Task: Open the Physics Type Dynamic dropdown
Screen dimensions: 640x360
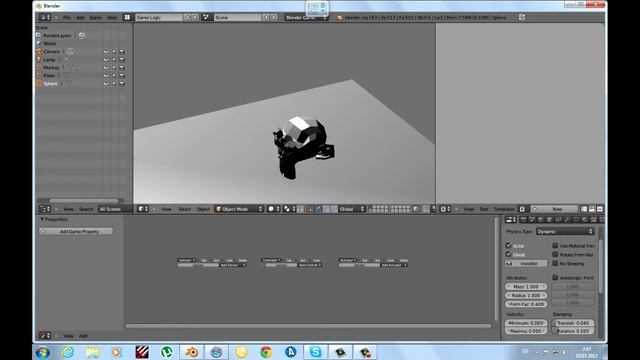Action: [x=565, y=231]
